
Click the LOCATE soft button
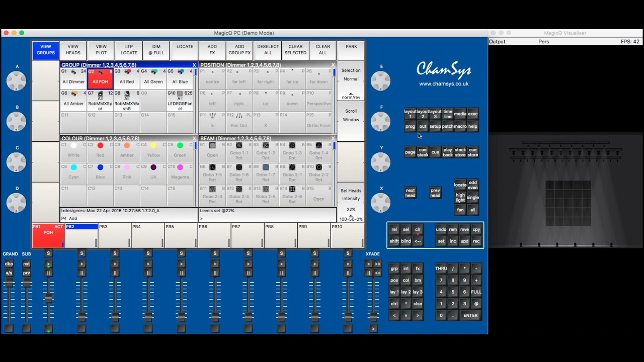tap(185, 50)
